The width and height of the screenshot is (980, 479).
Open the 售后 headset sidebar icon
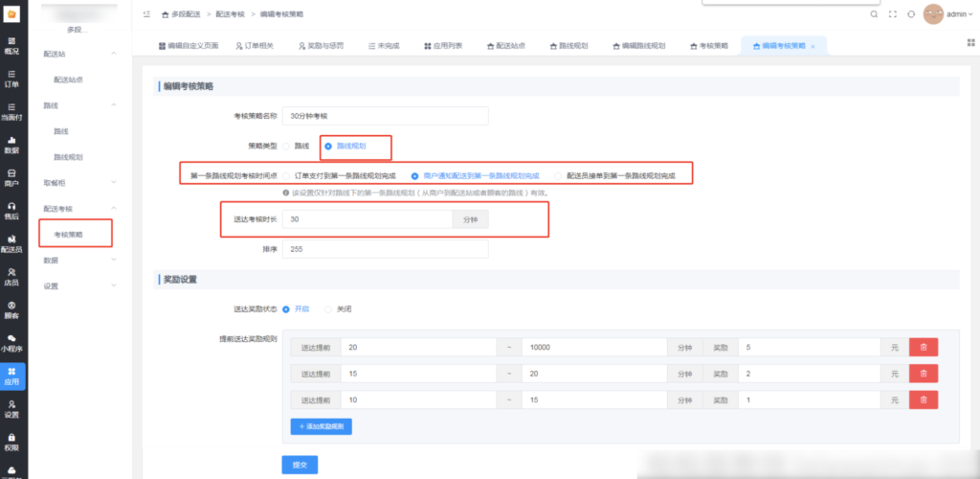point(11,212)
